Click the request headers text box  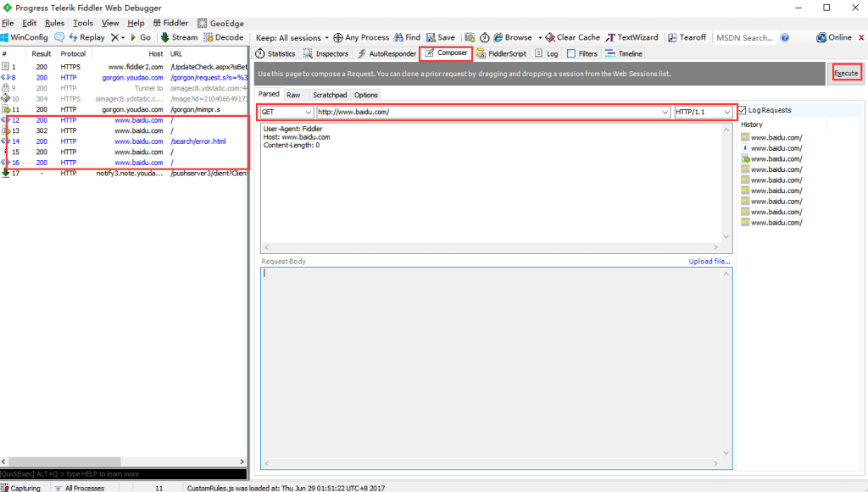coord(496,188)
